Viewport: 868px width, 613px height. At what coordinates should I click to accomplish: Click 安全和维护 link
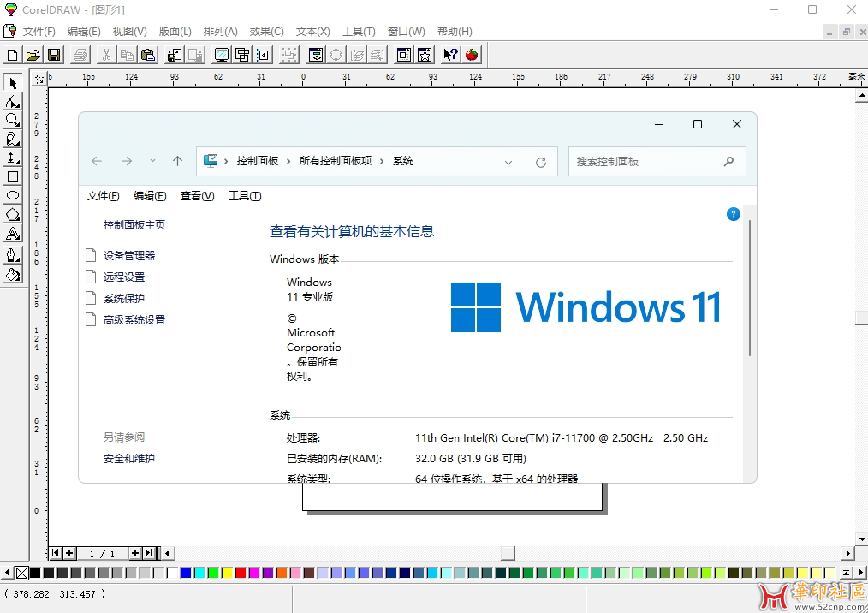click(129, 459)
